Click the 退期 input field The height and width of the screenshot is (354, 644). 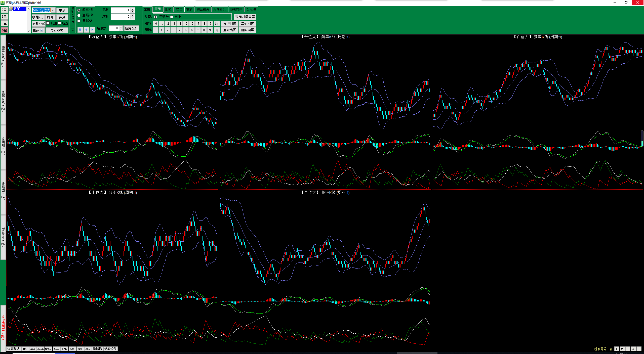pyautogui.click(x=120, y=17)
